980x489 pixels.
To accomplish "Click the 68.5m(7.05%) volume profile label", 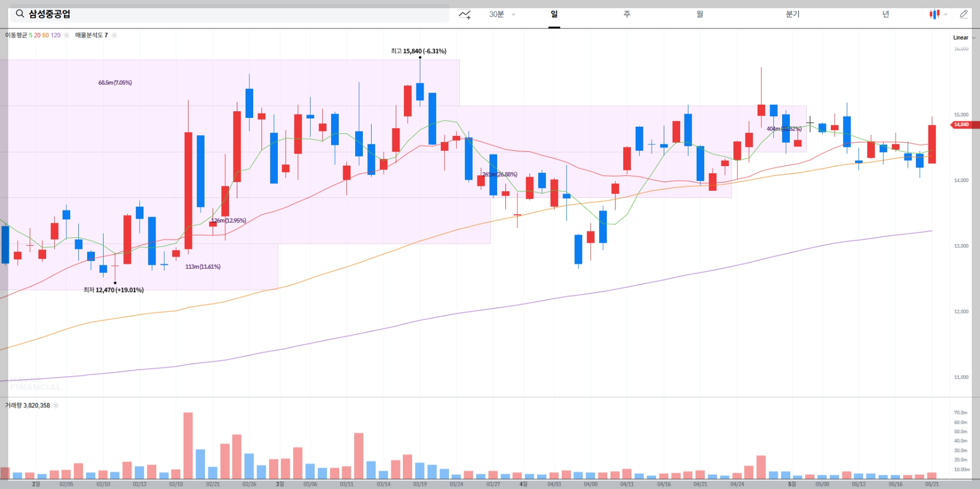I will (115, 83).
